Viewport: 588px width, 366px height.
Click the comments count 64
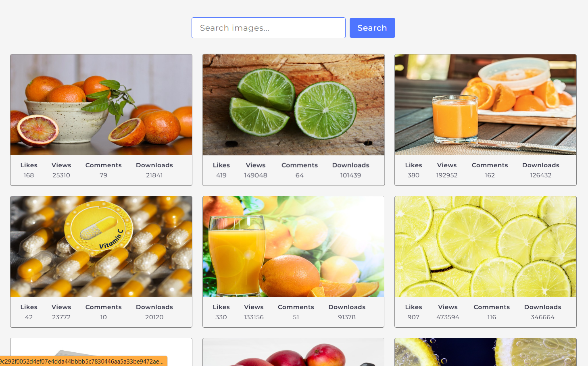(300, 175)
